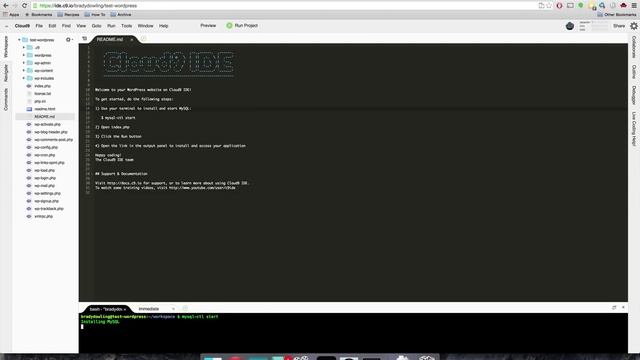The width and height of the screenshot is (640, 360).
Task: Open the file tree settings gear
Action: point(68,40)
